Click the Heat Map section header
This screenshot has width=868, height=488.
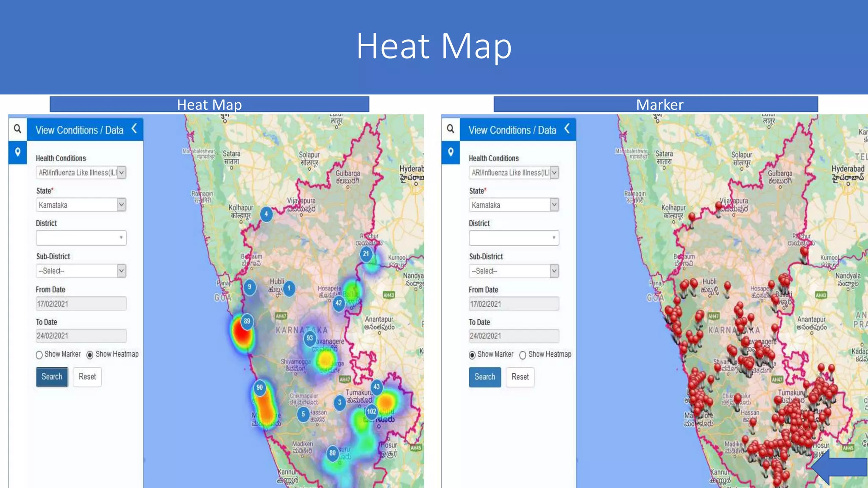(209, 105)
